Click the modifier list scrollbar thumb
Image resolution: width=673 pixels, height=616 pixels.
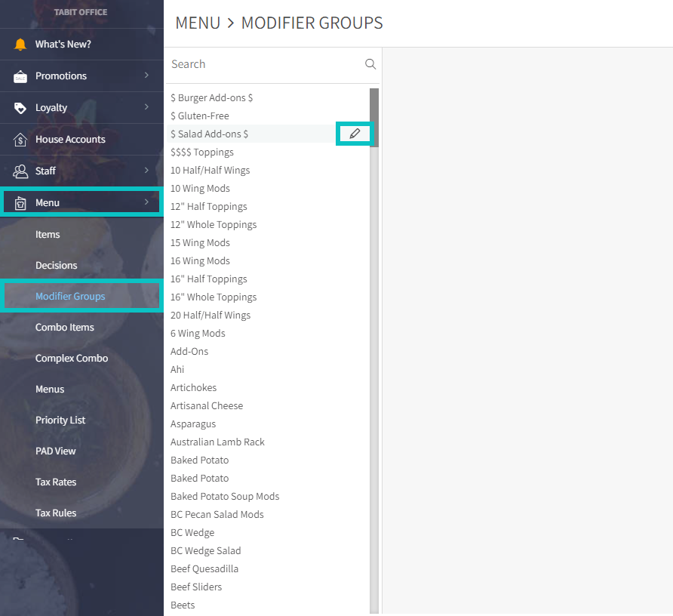click(374, 118)
